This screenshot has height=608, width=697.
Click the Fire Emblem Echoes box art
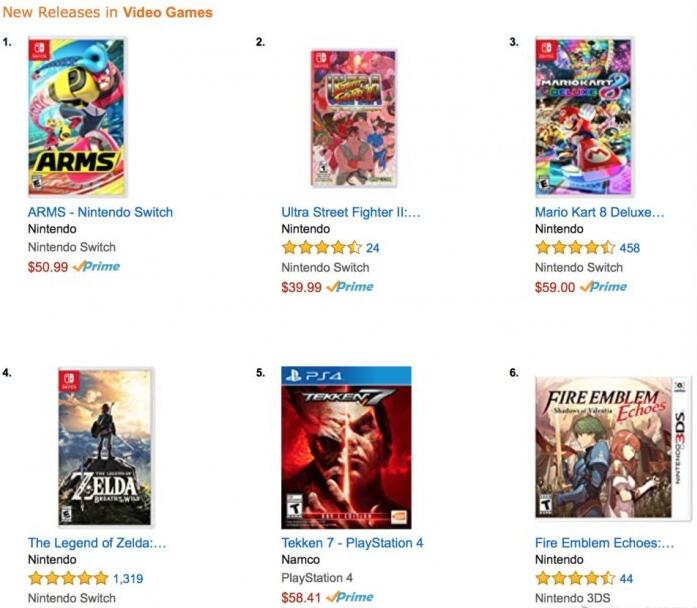613,448
